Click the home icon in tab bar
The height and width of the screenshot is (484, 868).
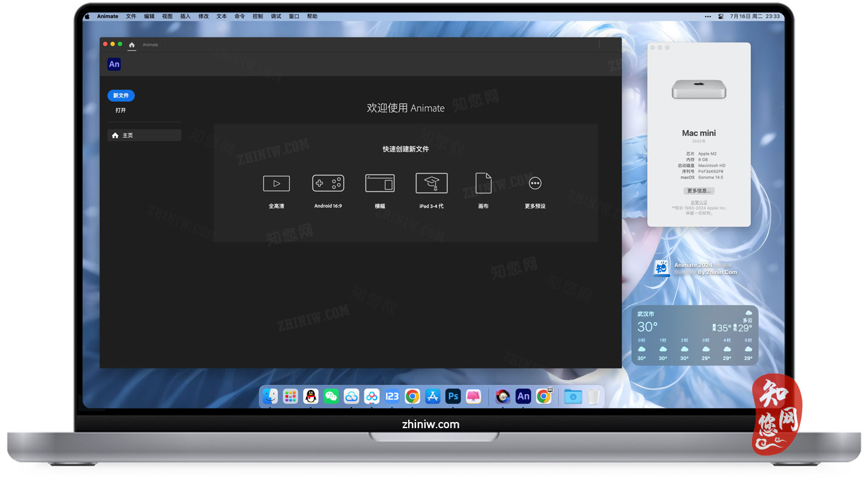tap(132, 44)
